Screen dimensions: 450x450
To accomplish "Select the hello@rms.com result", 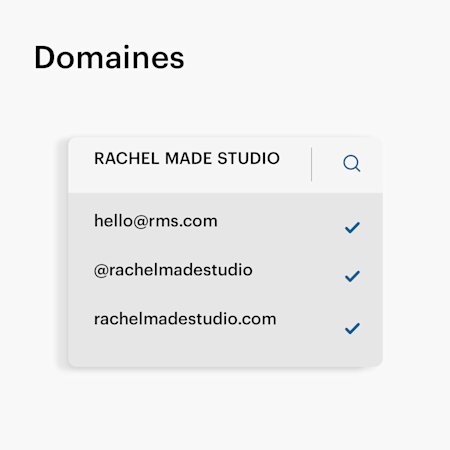I will [x=225, y=221].
